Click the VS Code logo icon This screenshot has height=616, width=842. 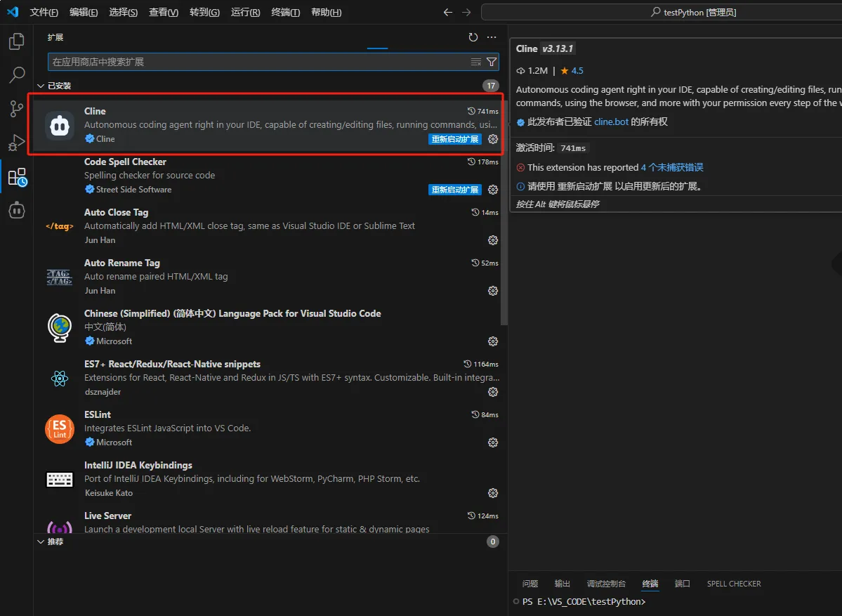13,12
